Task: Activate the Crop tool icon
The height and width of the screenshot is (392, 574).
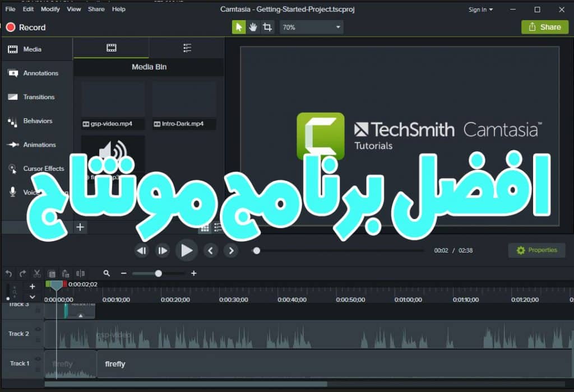Action: (267, 27)
